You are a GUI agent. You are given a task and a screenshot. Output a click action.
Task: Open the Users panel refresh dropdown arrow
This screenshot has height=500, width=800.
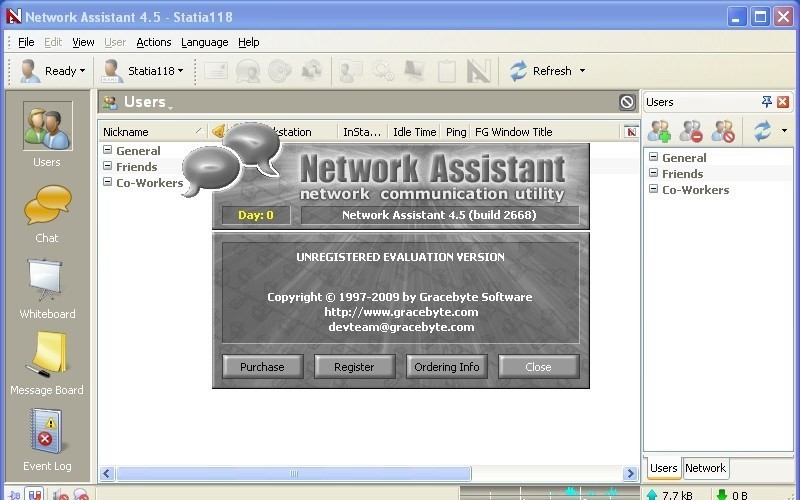click(784, 131)
